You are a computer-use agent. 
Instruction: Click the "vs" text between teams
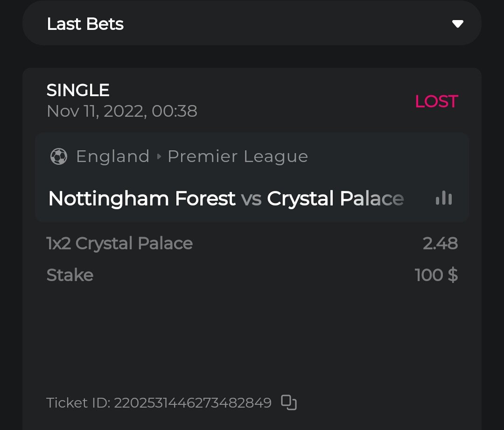[x=251, y=199]
